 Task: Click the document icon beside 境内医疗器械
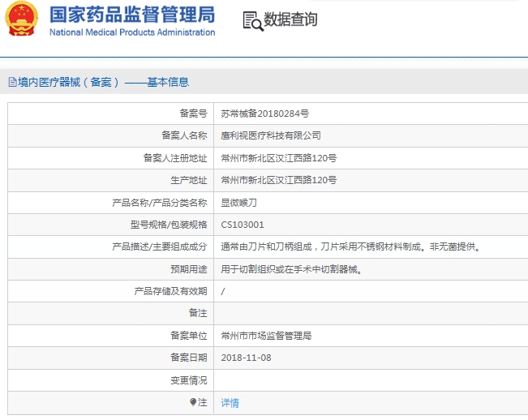tap(12, 82)
